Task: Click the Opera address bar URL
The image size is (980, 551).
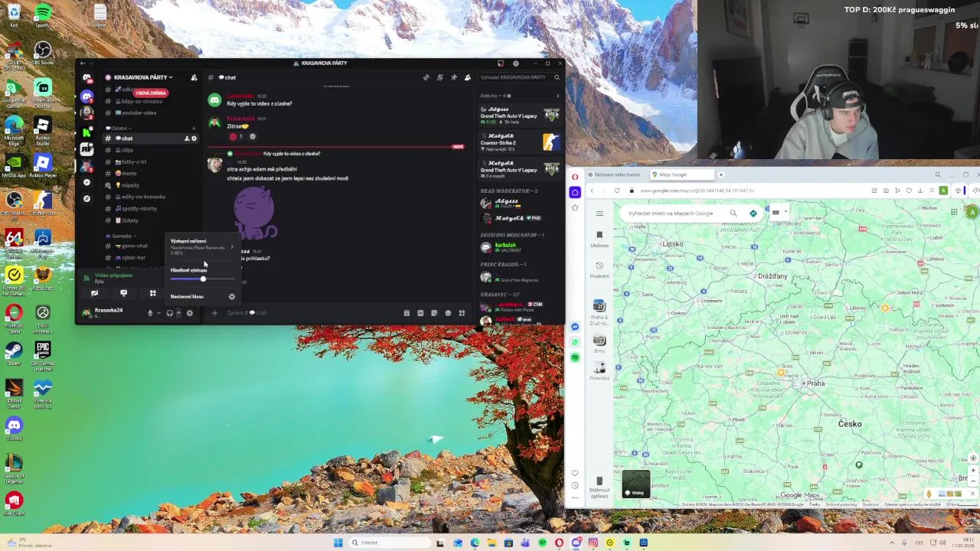Action: point(697,191)
